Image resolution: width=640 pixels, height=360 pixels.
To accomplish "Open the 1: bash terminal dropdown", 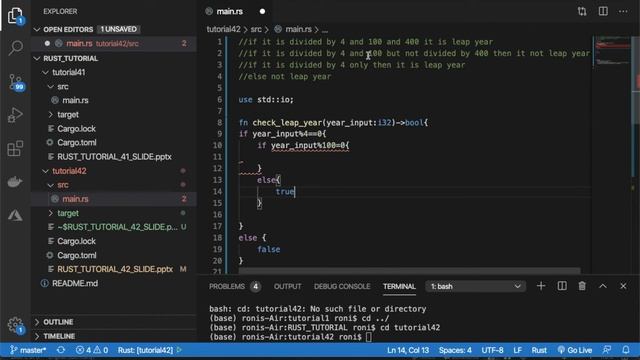I will coord(475,287).
